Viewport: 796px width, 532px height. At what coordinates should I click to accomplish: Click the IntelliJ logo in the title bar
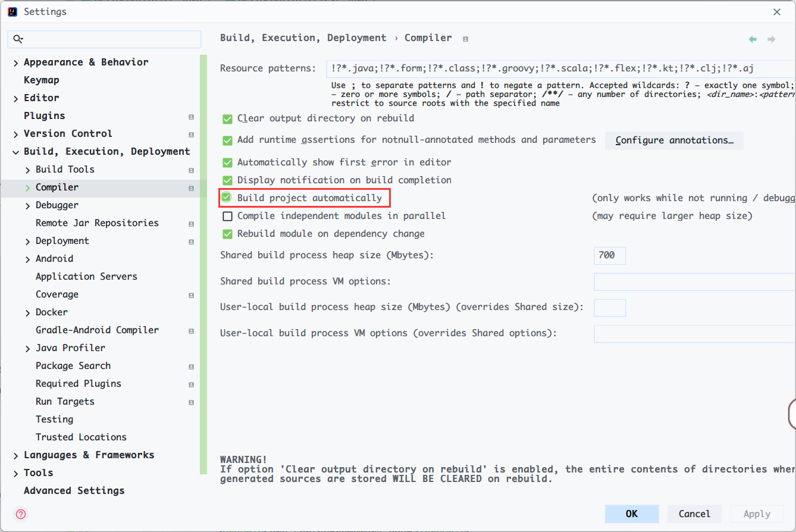coord(12,11)
